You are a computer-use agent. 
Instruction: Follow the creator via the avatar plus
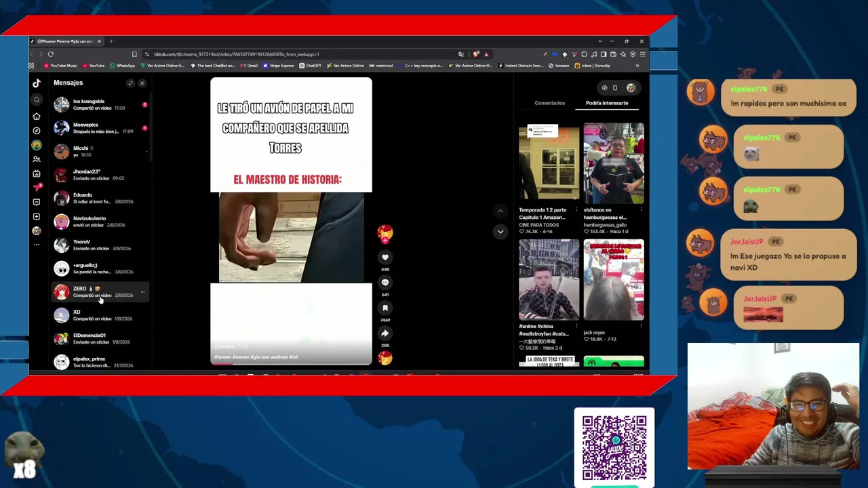[x=385, y=239]
